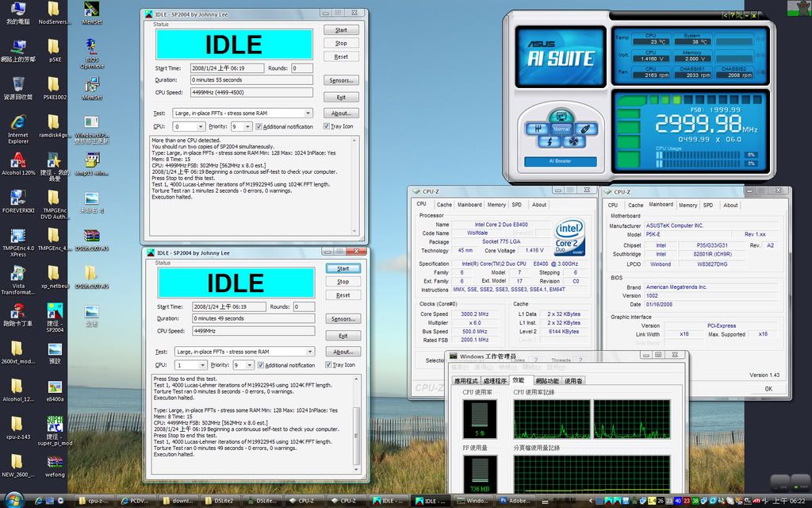Switch to 處理程序 tab in Task Manager
The height and width of the screenshot is (508, 812).
point(495,381)
